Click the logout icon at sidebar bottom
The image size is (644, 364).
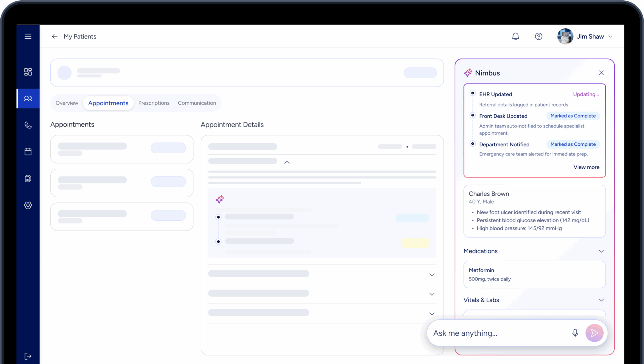coord(28,356)
